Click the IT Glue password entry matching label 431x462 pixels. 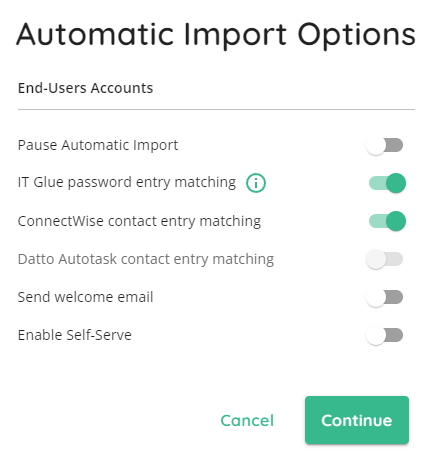(x=127, y=183)
